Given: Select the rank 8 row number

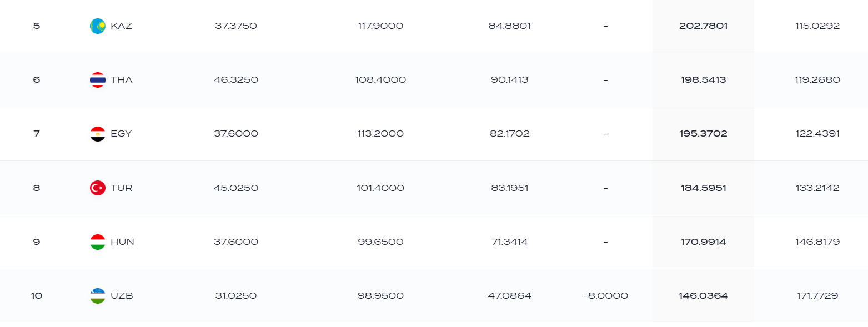Looking at the screenshot, I should click(x=37, y=188).
